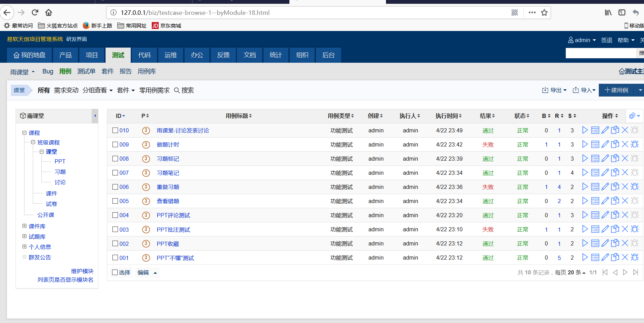The width and height of the screenshot is (644, 323).
Task: Click the 建用例 create case button
Action: [616, 90]
